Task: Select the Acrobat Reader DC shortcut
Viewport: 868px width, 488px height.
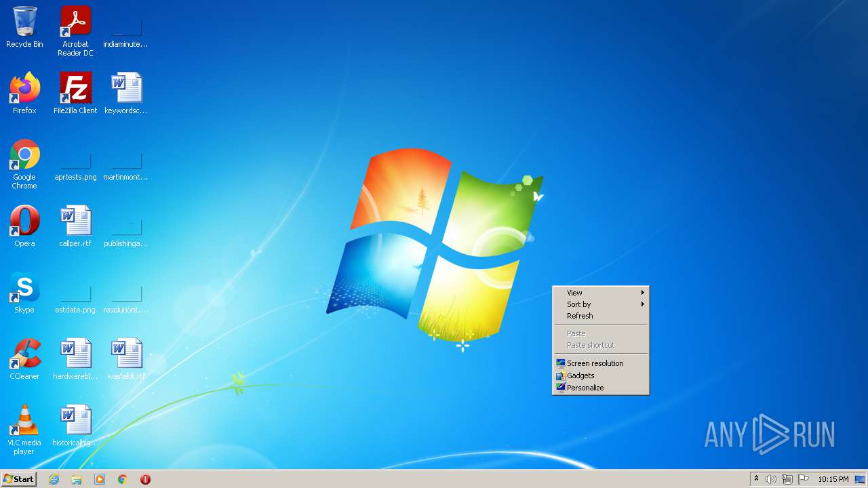Action: 75,31
